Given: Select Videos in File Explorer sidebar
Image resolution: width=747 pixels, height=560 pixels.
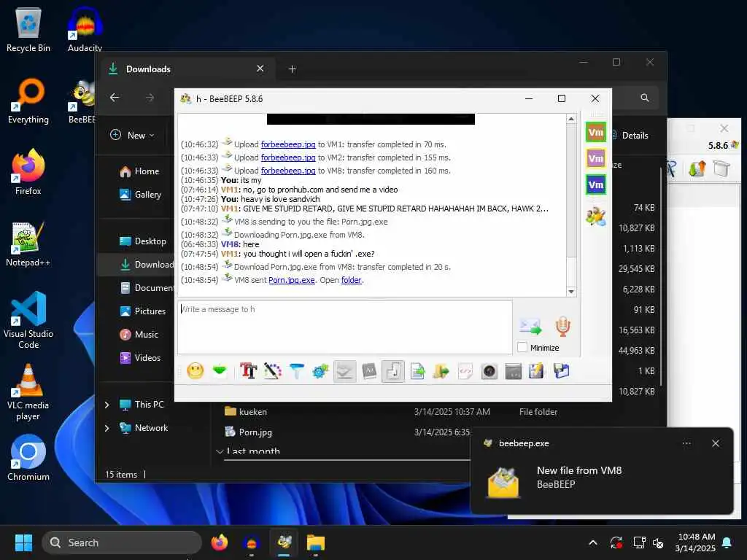Looking at the screenshot, I should (x=141, y=357).
